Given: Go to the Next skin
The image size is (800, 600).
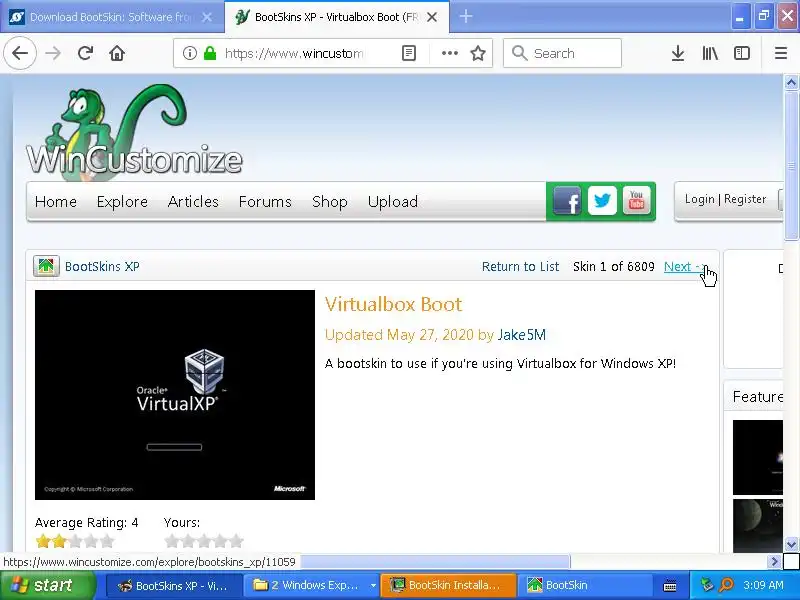Looking at the screenshot, I should 683,266.
